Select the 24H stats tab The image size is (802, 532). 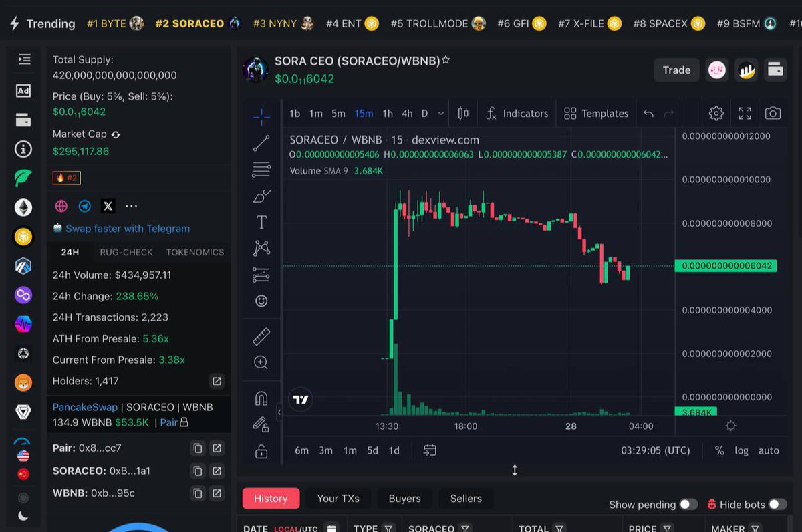(x=70, y=252)
